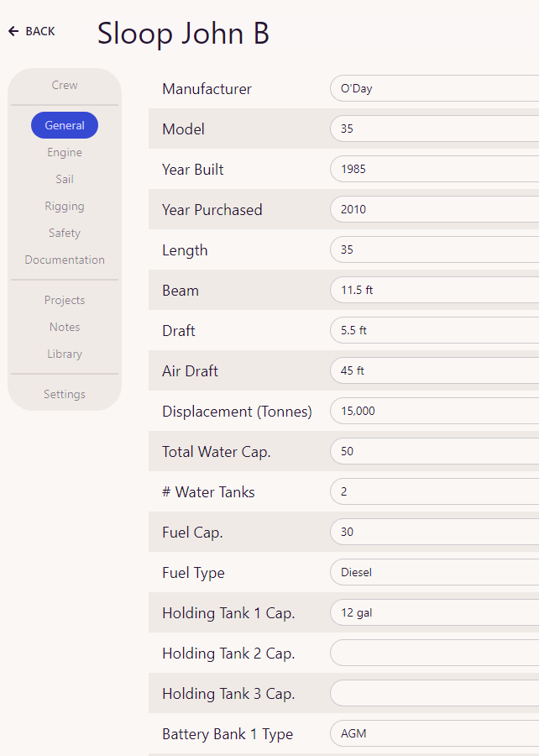View the Documentation section
This screenshot has height=756, width=539.
click(65, 260)
